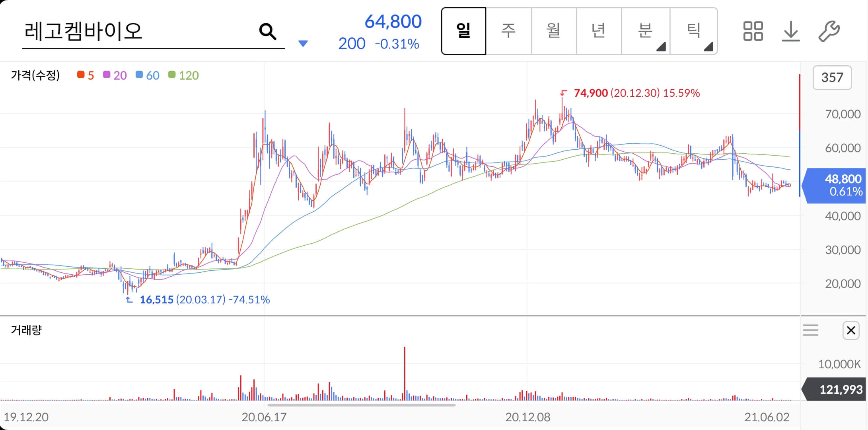
Task: Expand the blue stock dropdown triangle
Action: tap(303, 43)
